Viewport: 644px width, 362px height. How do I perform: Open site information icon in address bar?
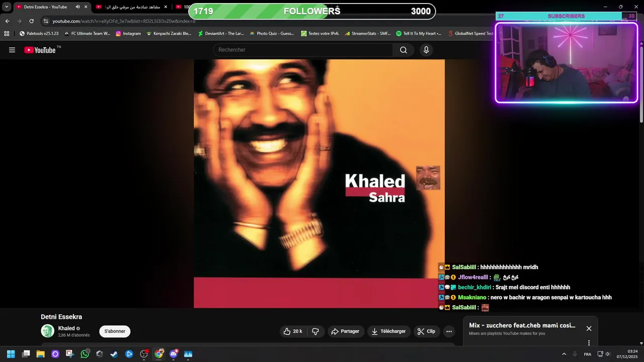46,21
